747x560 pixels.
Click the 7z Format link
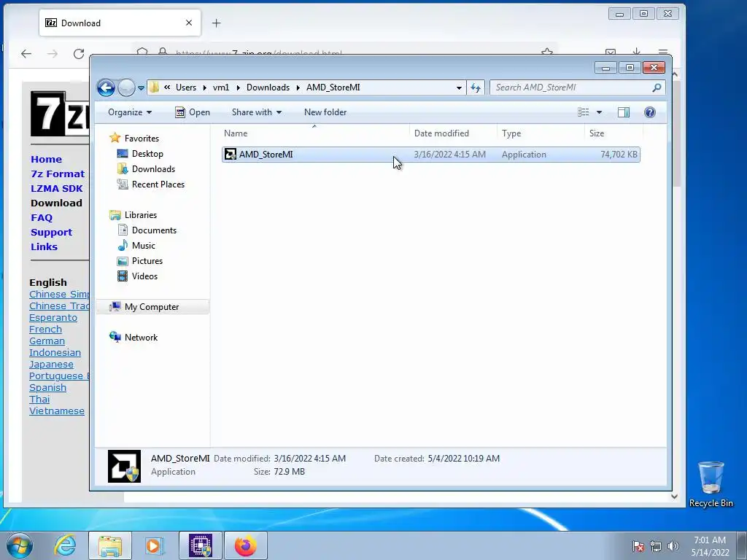58,174
